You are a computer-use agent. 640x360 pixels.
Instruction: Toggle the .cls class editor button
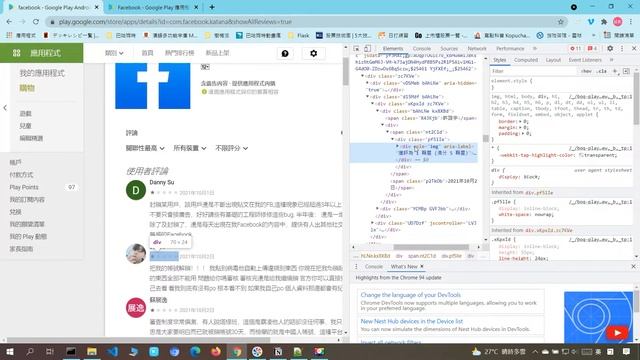click(x=601, y=71)
